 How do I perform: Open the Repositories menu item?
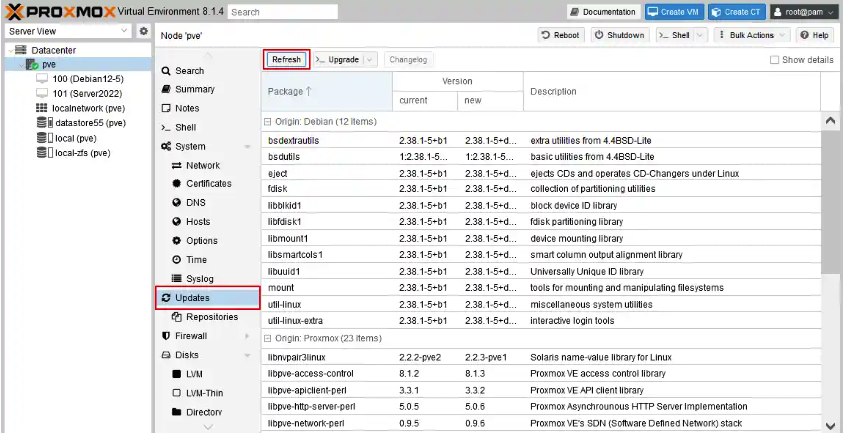[208, 317]
